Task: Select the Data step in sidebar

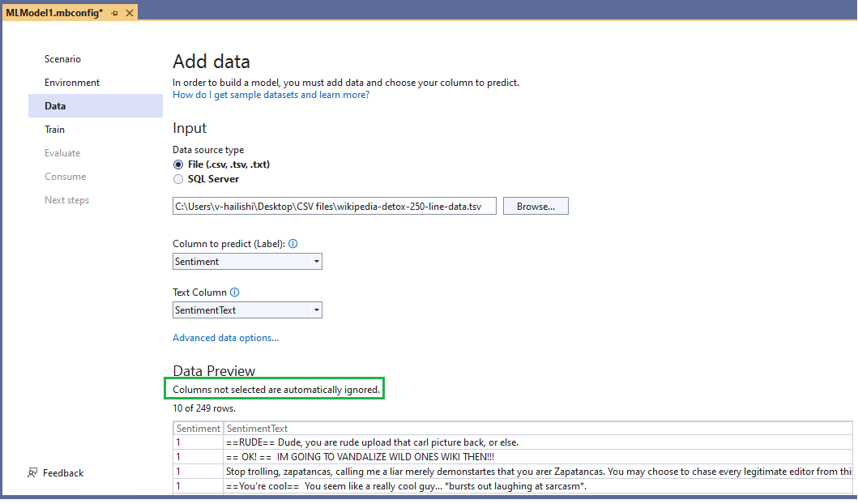Action: coord(55,105)
